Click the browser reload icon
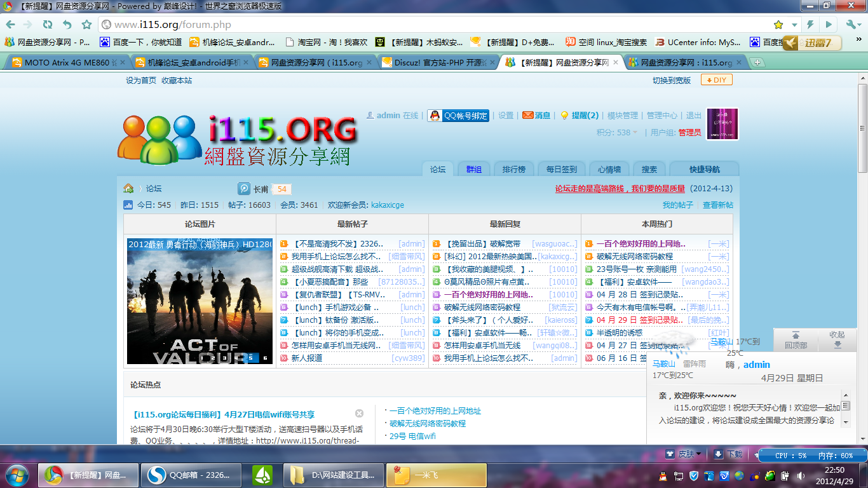 pos(48,25)
